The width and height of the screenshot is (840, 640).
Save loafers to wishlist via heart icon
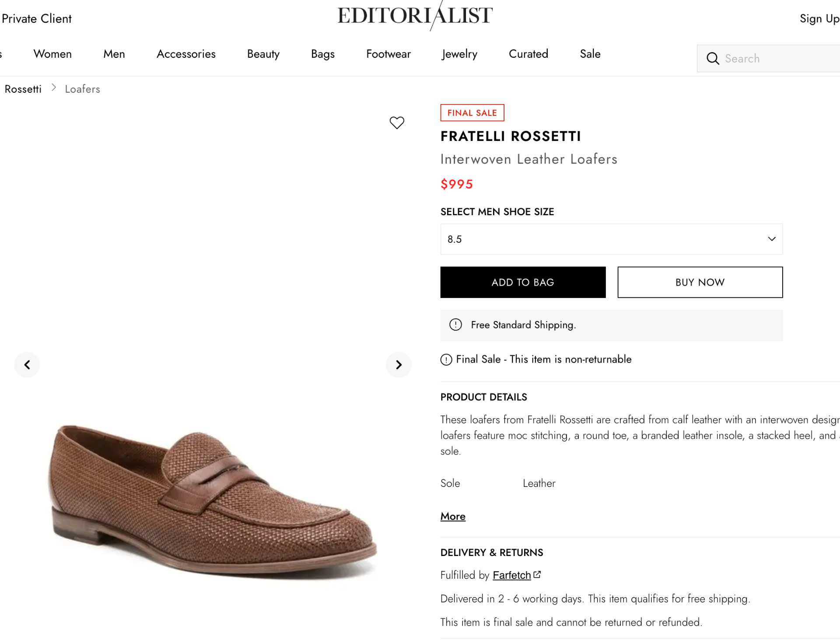click(x=397, y=122)
